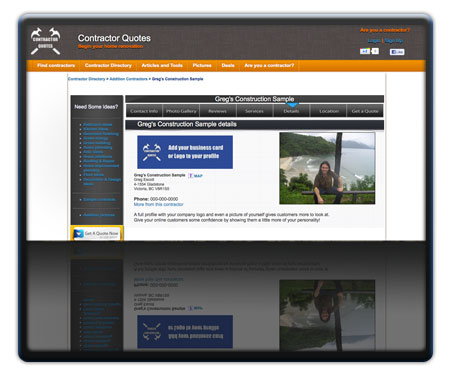Click the Greg's Construction Sample breadcrumb text
The height and width of the screenshot is (369, 454).
(177, 79)
